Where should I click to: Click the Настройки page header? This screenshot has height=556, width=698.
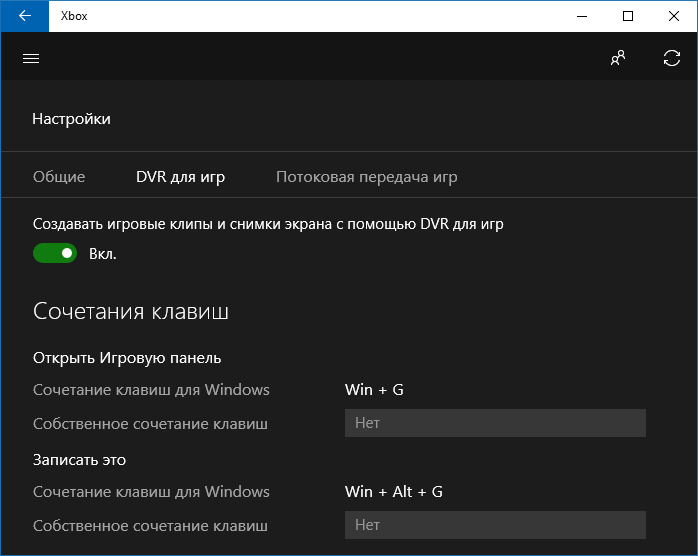click(x=71, y=119)
